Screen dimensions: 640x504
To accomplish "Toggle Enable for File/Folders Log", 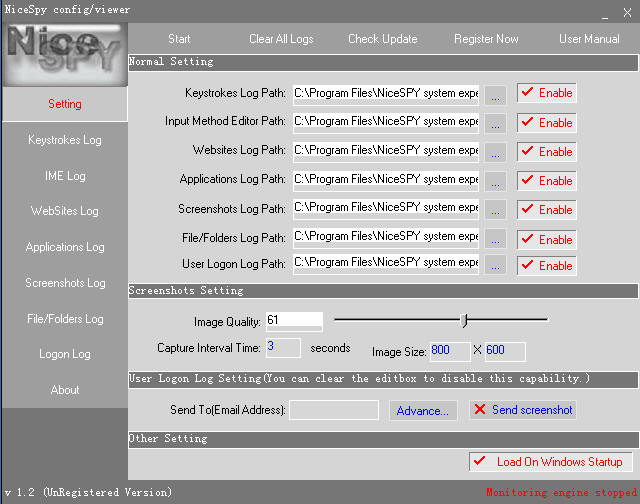I will [547, 239].
